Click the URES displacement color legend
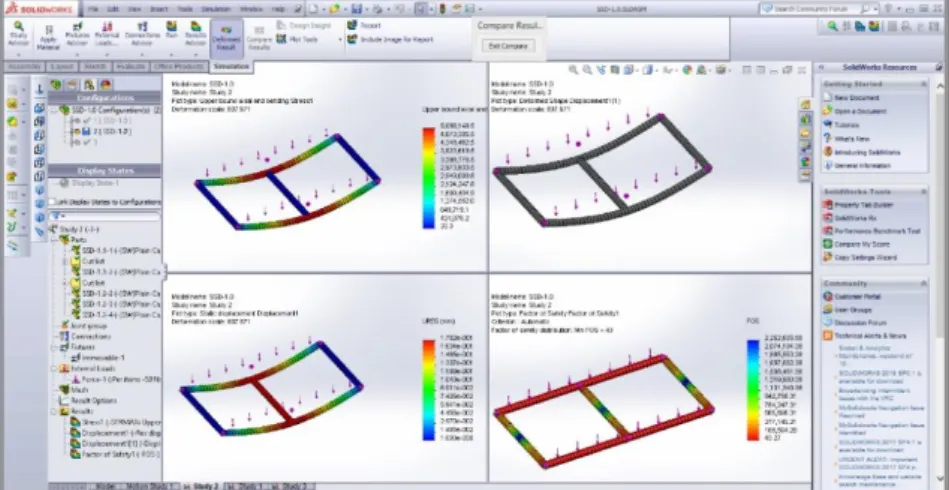This screenshot has height=490, width=949. 429,390
